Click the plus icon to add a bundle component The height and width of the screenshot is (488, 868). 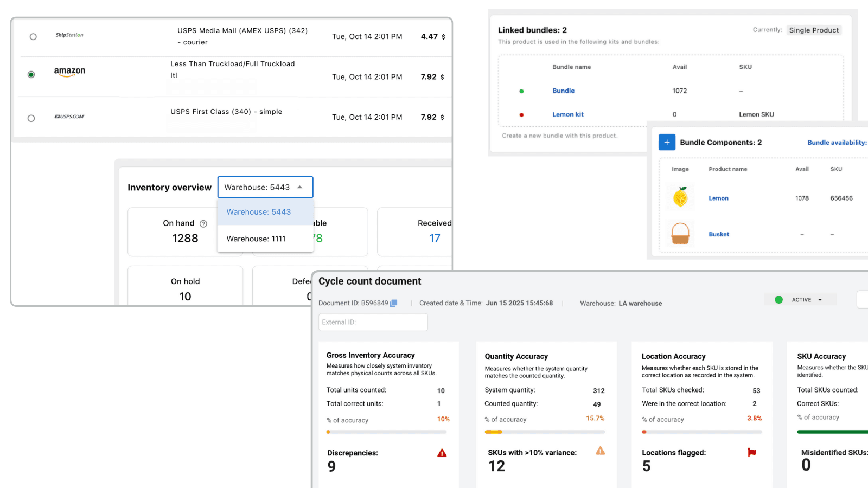click(x=667, y=142)
